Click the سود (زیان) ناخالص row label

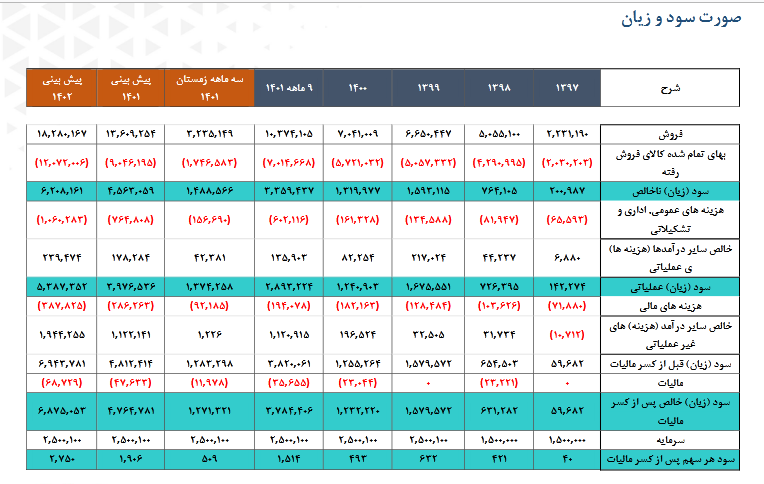click(x=692, y=189)
